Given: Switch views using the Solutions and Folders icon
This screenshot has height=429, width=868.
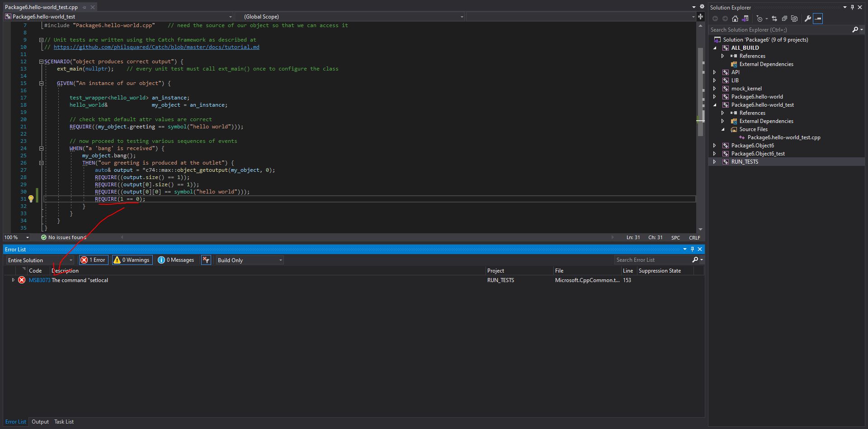Looking at the screenshot, I should pos(745,19).
